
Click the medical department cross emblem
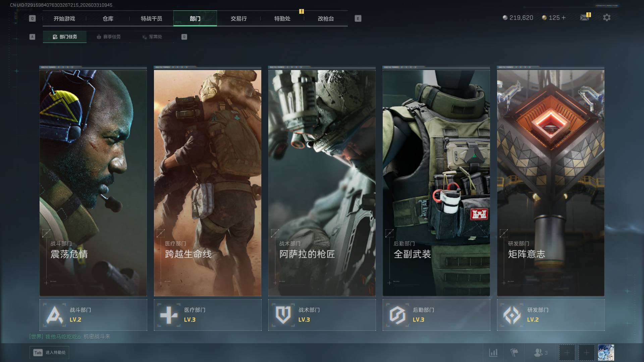(x=169, y=315)
